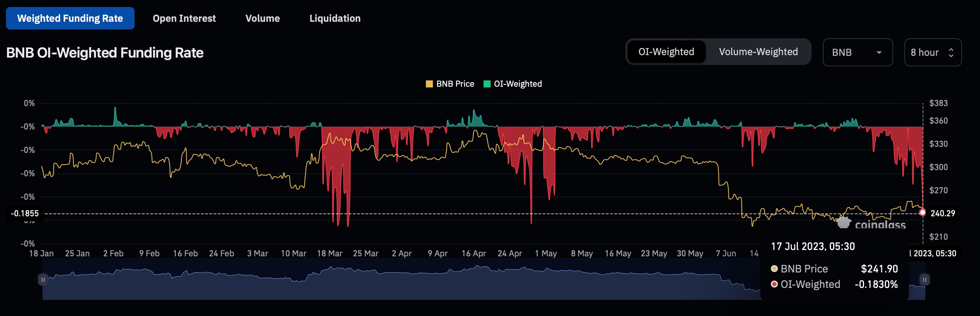This screenshot has width=980, height=316.
Task: Click the BNB dropdown arrow icon
Action: (879, 52)
